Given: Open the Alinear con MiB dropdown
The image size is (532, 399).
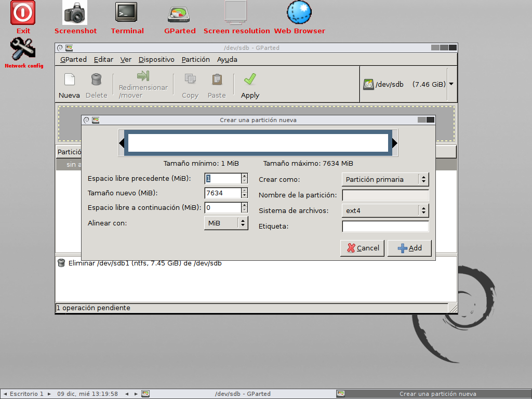Looking at the screenshot, I should [x=226, y=223].
